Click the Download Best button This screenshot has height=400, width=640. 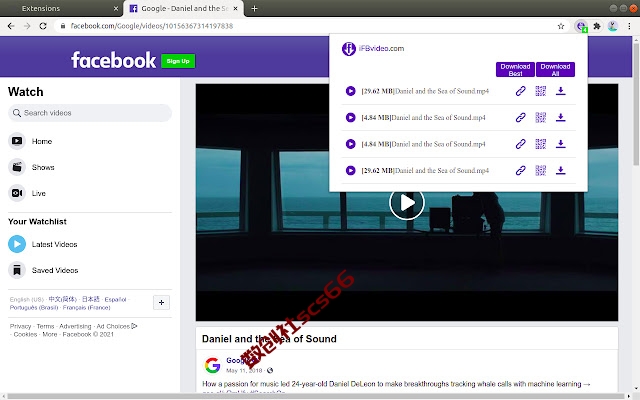(515, 69)
